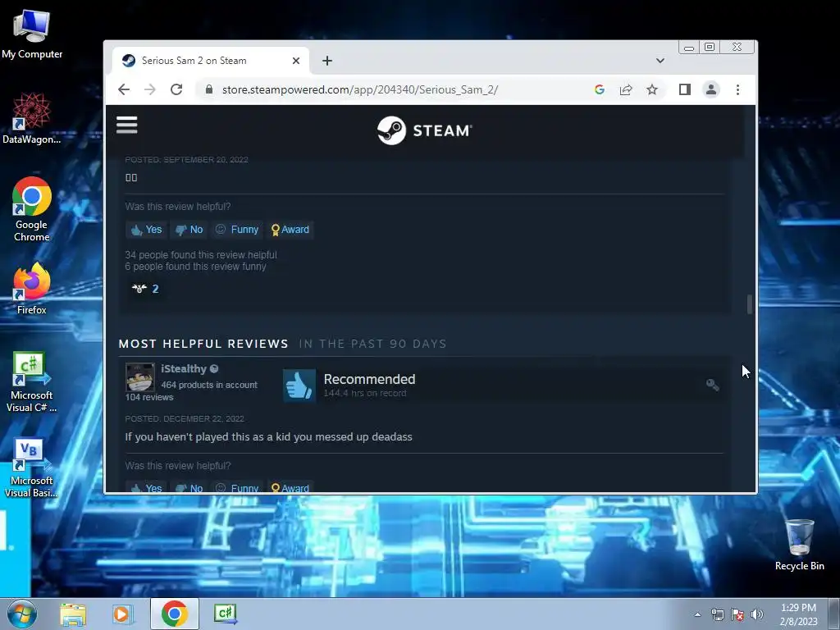
Task: Click the 104 reviews link
Action: pos(149,397)
